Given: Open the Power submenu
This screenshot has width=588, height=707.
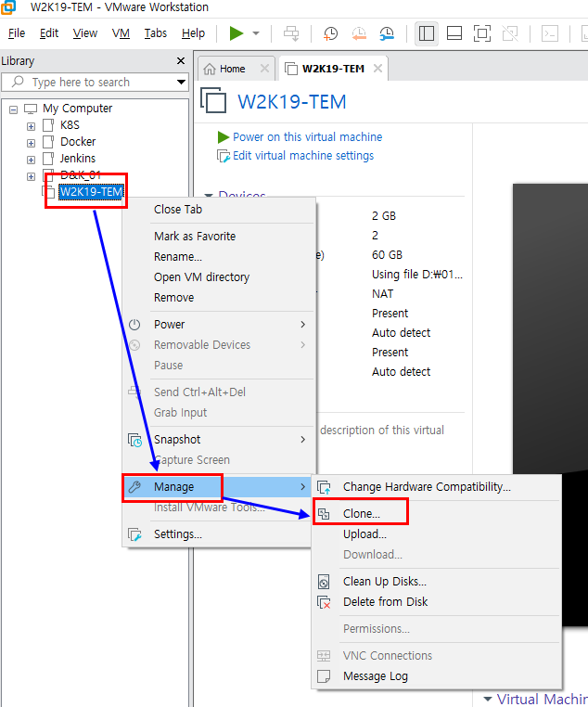Looking at the screenshot, I should click(219, 324).
